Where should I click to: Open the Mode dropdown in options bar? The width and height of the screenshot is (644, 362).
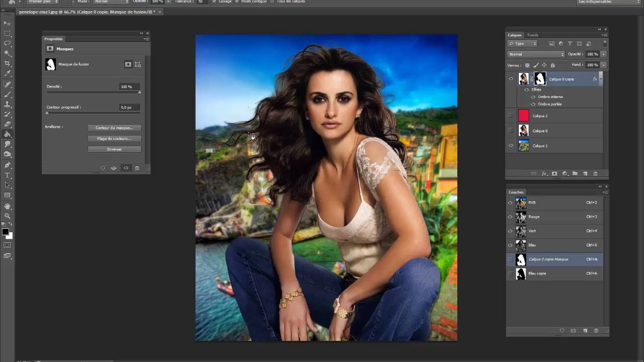111,2
